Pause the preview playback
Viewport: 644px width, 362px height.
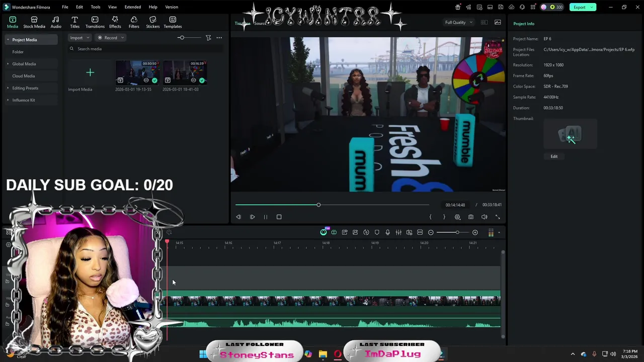tap(266, 217)
